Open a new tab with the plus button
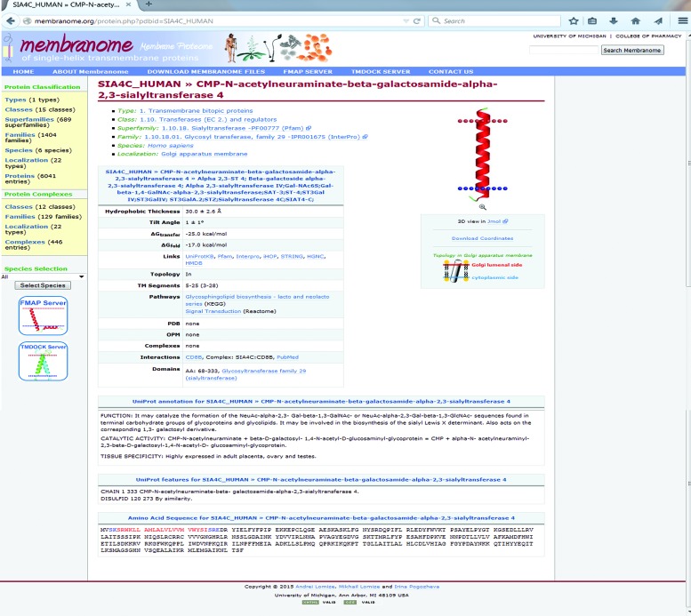Image resolution: width=691 pixels, height=616 pixels. 149,4
